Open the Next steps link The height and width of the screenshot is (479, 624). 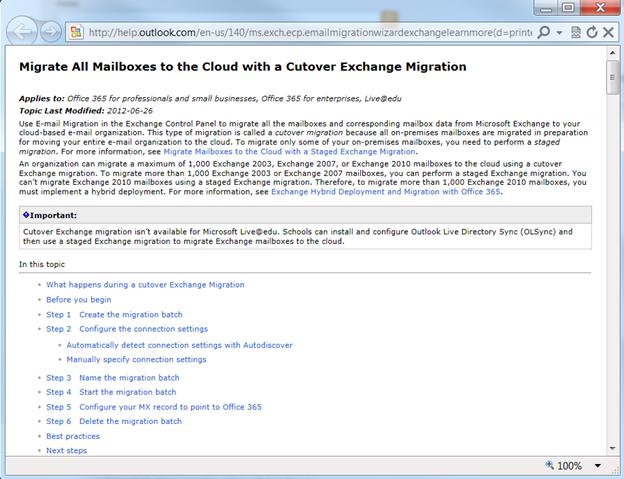coord(66,451)
